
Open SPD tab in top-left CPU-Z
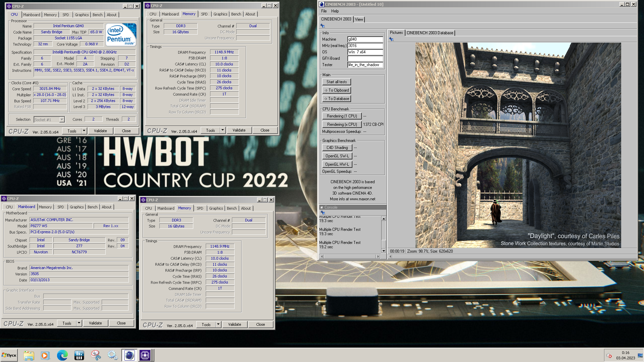click(66, 15)
